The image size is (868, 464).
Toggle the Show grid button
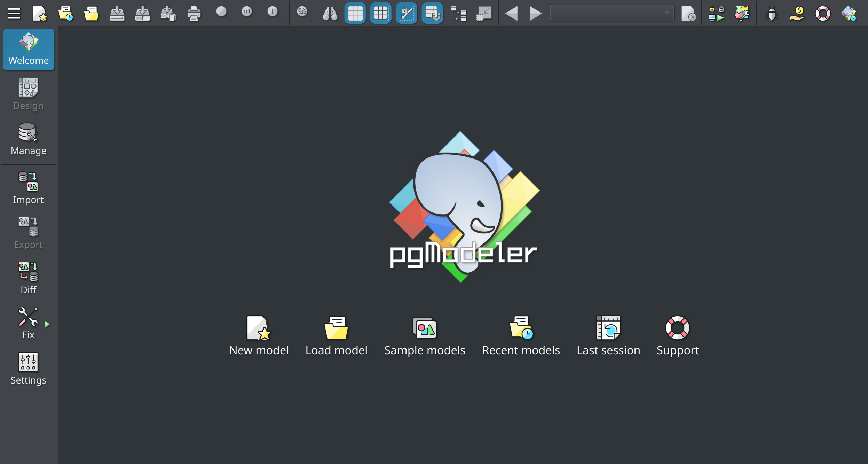(355, 14)
